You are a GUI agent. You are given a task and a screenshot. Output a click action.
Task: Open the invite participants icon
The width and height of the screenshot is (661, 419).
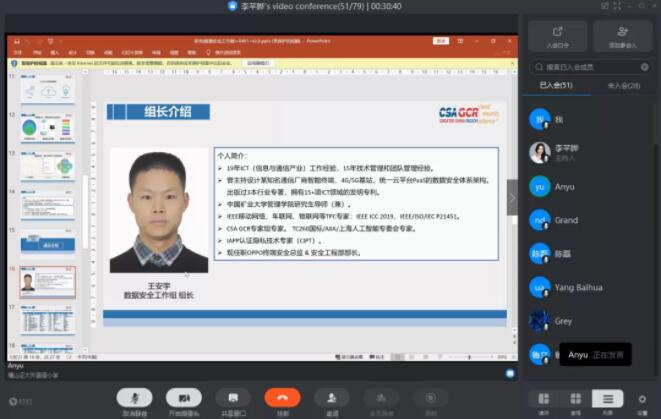[x=332, y=398]
